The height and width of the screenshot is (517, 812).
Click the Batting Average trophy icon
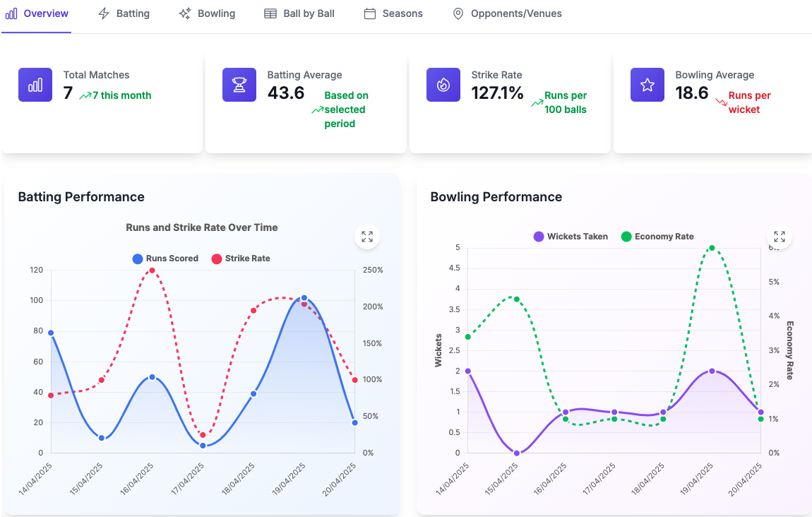pyautogui.click(x=239, y=84)
